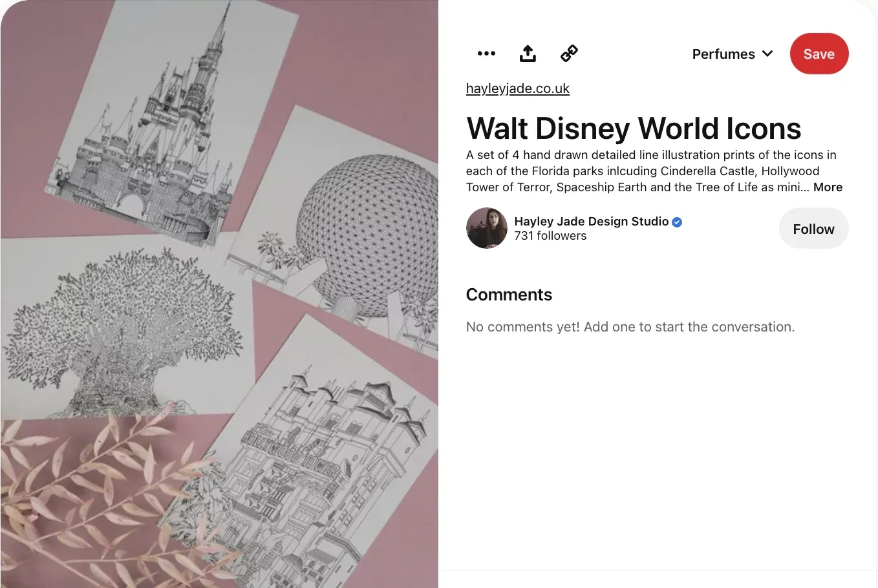This screenshot has height=588, width=878.
Task: Expand the description with More
Action: [x=828, y=187]
